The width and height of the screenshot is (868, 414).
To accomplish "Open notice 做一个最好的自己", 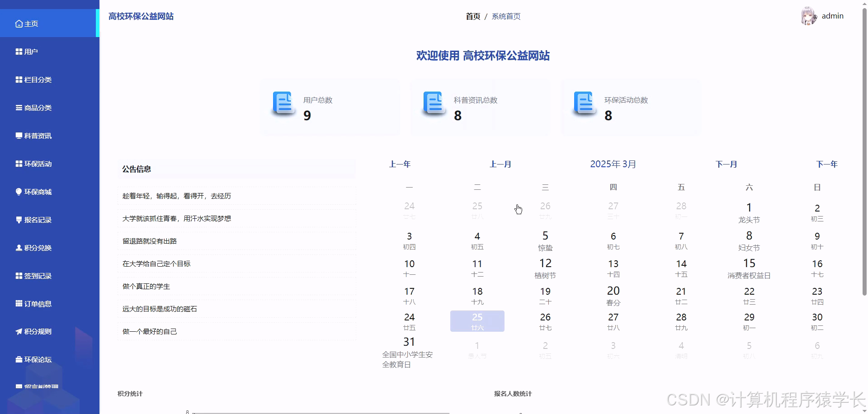I will (x=237, y=332).
